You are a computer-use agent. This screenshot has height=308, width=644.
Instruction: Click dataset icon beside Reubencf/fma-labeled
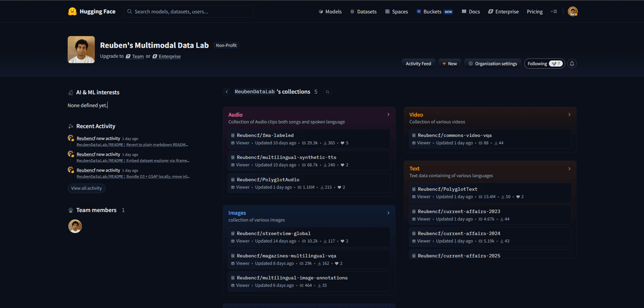point(232,135)
